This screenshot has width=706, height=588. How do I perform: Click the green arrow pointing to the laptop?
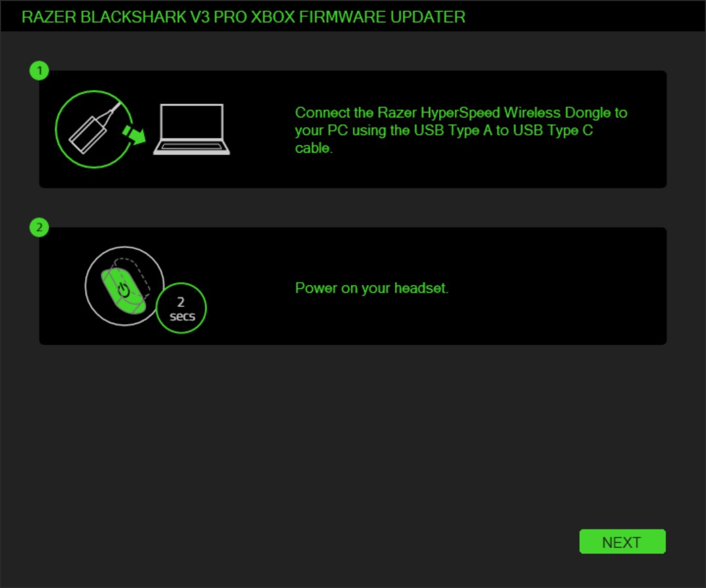[134, 135]
